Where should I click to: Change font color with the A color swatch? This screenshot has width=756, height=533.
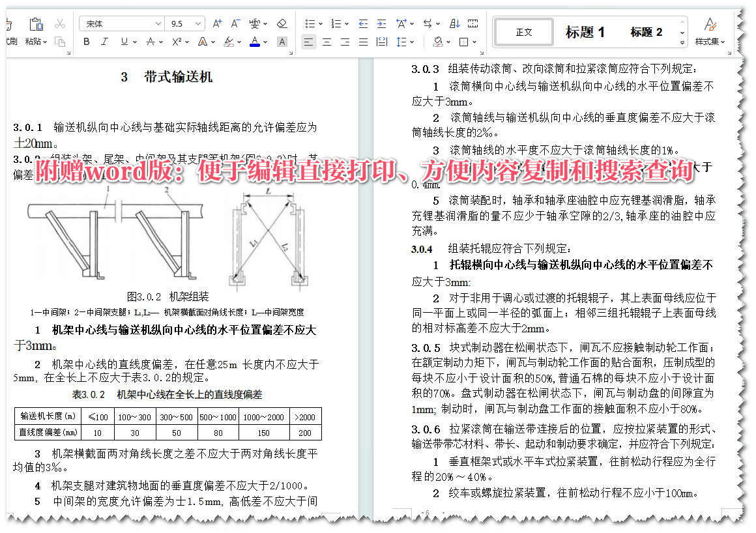pyautogui.click(x=255, y=41)
